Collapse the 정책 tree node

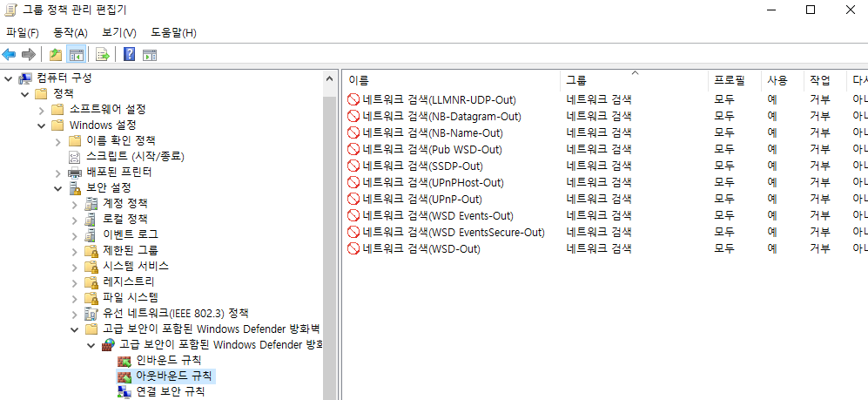click(24, 93)
